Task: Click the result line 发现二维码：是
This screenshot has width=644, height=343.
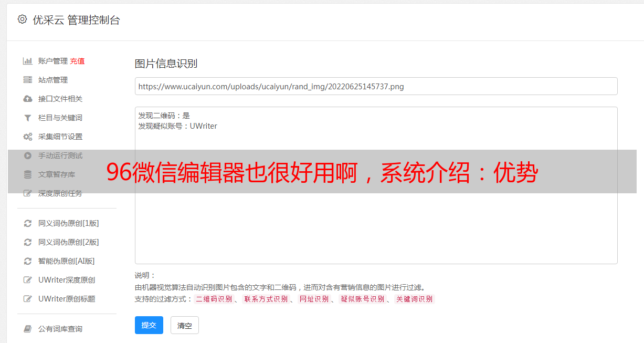Action: click(164, 116)
